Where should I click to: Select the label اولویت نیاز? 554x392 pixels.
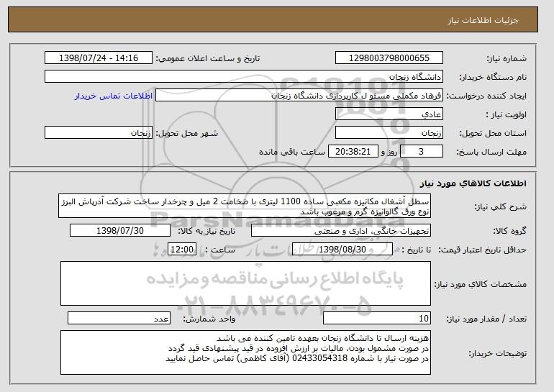pos(507,114)
